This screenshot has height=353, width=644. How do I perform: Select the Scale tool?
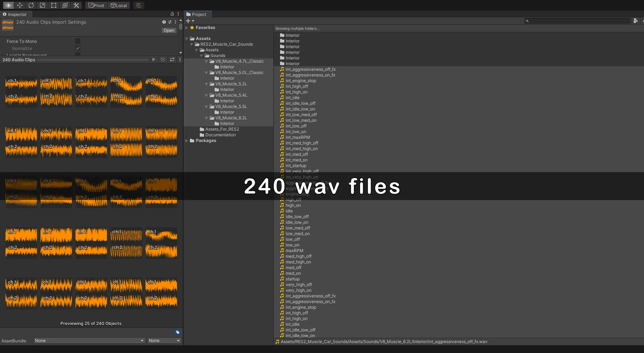(x=42, y=5)
